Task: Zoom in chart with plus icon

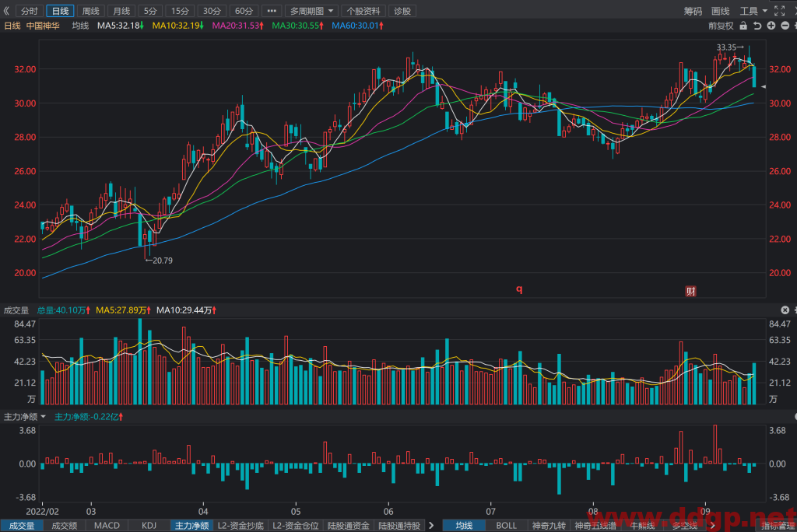Action: coord(771,26)
